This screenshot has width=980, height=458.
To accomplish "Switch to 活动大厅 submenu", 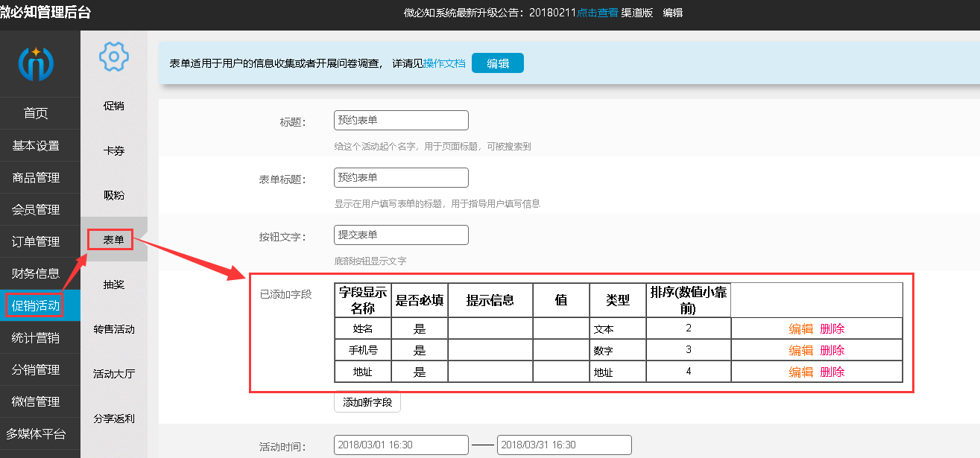I will 114,374.
